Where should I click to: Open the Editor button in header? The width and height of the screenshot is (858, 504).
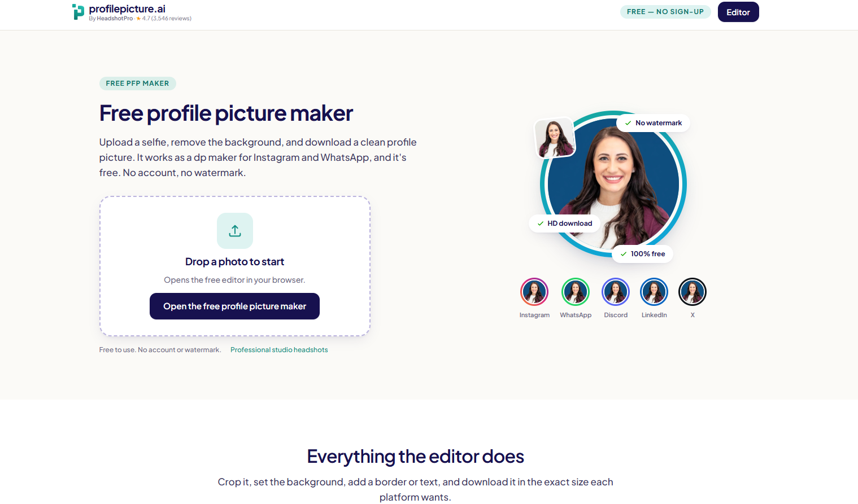pos(738,12)
